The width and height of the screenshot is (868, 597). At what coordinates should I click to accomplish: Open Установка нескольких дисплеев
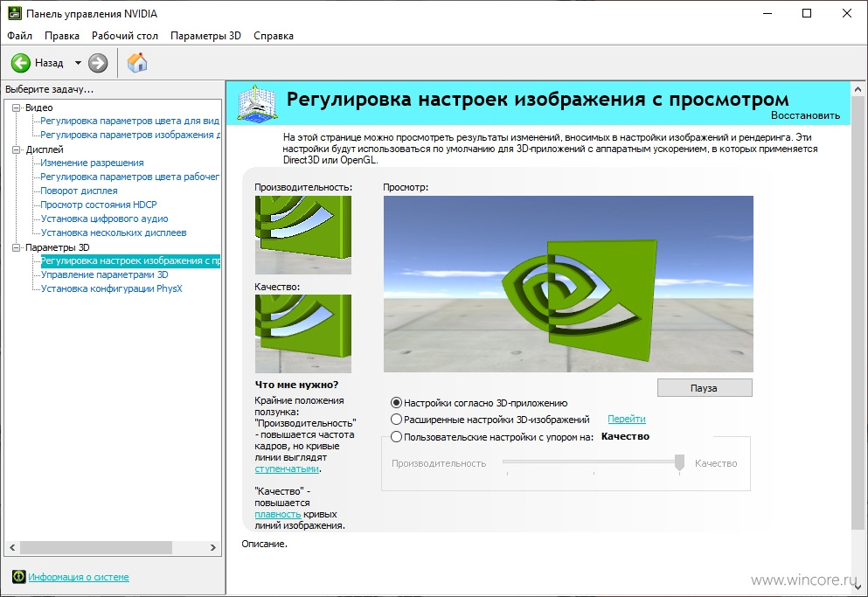114,233
